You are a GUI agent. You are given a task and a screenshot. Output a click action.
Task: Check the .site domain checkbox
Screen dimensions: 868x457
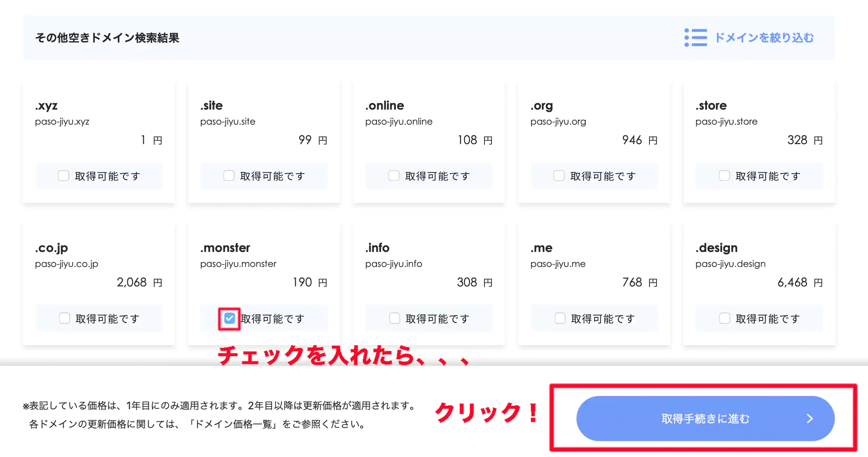(x=229, y=175)
